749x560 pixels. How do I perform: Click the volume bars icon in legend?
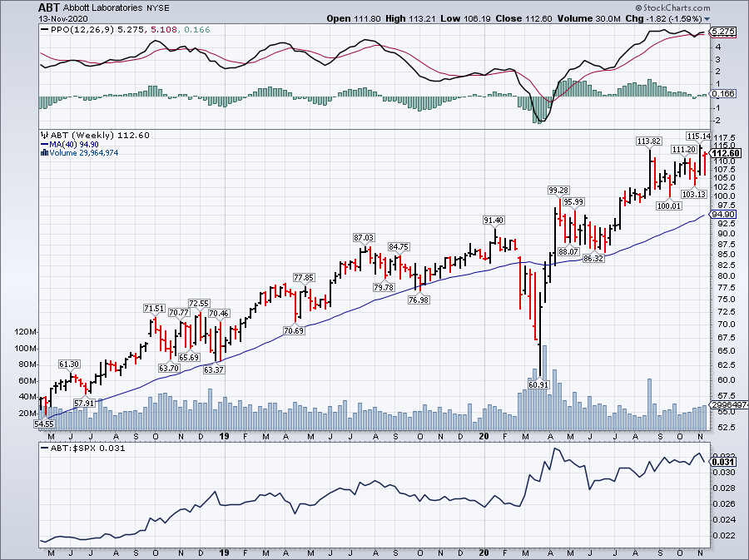click(x=44, y=153)
